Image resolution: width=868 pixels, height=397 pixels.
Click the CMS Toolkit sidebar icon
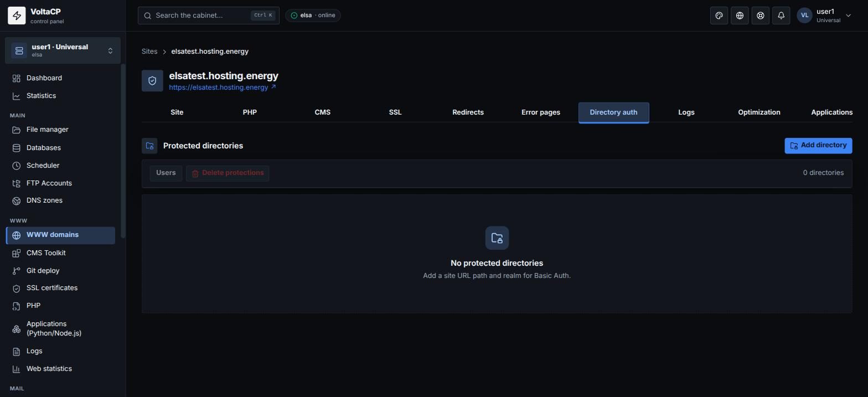pyautogui.click(x=17, y=253)
